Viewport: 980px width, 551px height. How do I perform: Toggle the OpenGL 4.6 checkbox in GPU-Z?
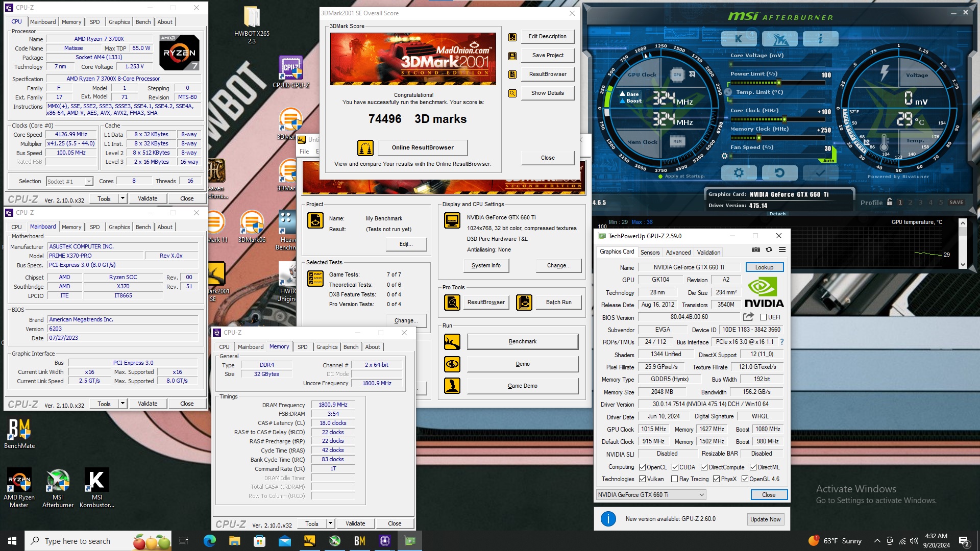(x=745, y=479)
